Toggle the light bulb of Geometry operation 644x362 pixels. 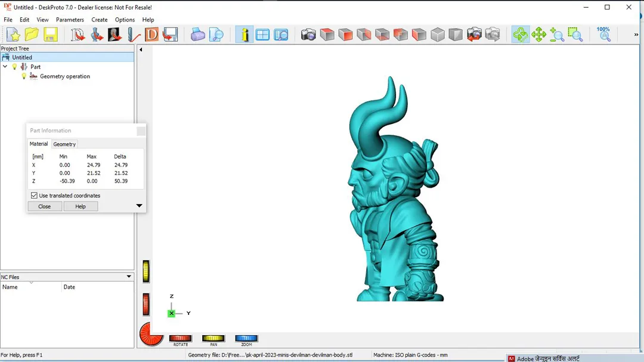[24, 76]
